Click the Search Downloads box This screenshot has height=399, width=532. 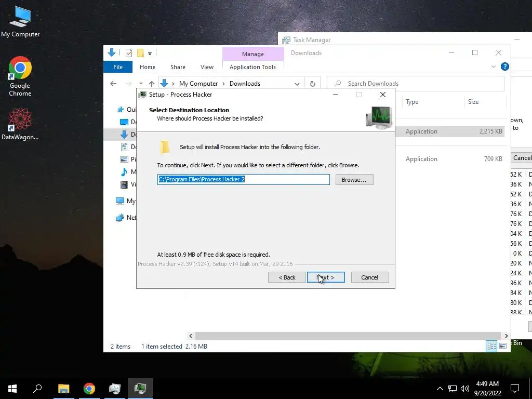point(416,84)
